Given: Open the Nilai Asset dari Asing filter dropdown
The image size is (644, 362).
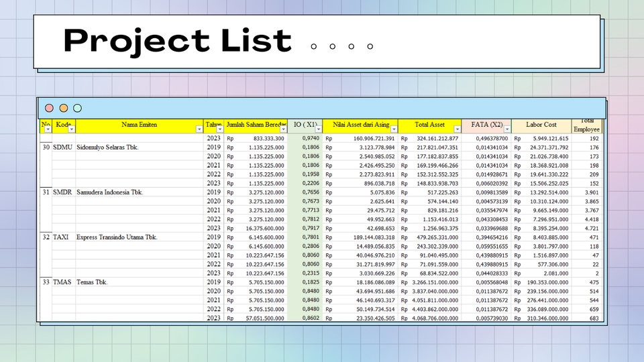Looking at the screenshot, I should [x=394, y=129].
